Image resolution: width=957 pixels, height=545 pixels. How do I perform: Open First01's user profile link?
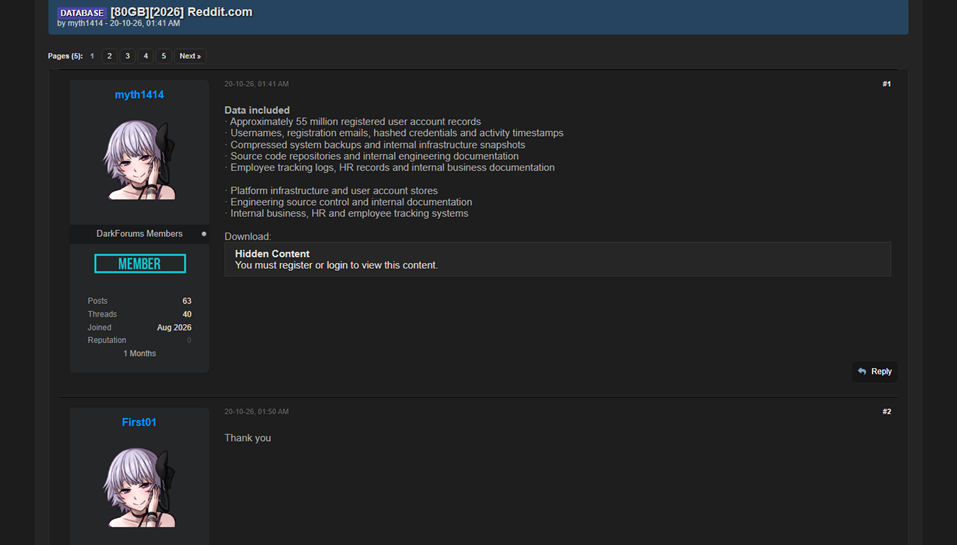139,422
